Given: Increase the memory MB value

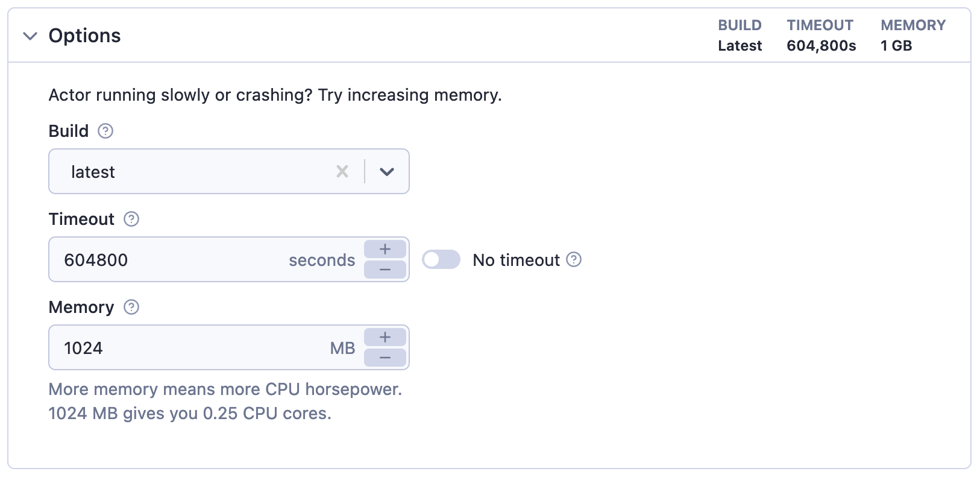Looking at the screenshot, I should (x=385, y=337).
